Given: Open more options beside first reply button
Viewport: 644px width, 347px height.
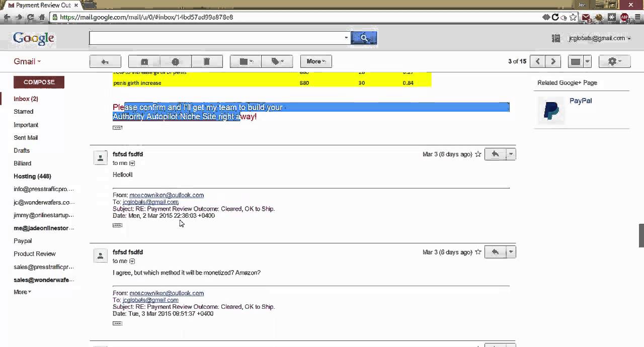Looking at the screenshot, I should [511, 154].
